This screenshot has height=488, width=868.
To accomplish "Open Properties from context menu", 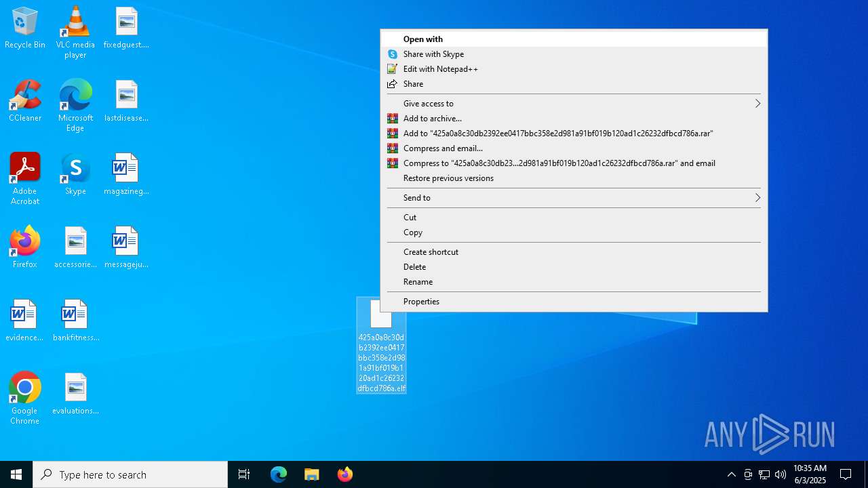I will coord(574,302).
